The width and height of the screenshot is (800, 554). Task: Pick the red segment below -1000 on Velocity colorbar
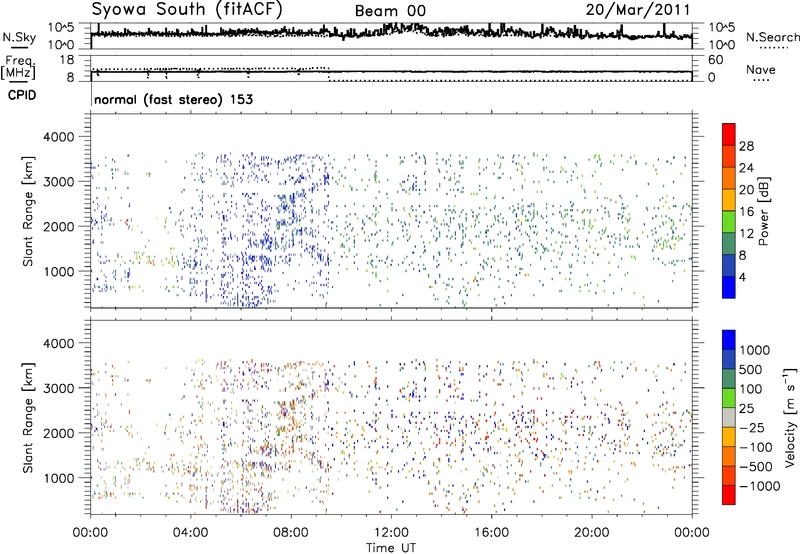pos(729,495)
